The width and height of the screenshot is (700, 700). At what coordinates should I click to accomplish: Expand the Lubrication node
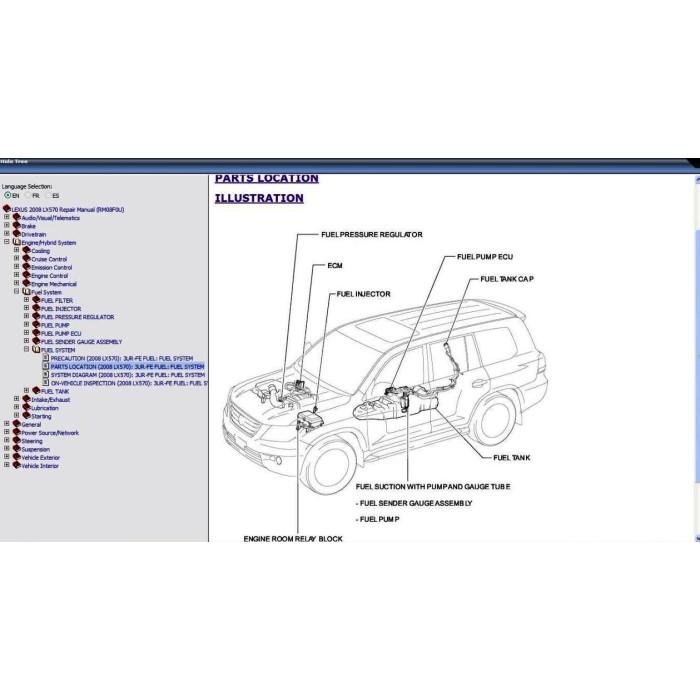pos(17,407)
